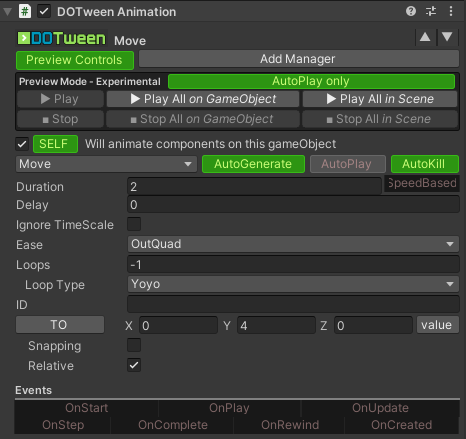
Task: Collapse the DOTween Animation component foldout
Action: click(7, 12)
